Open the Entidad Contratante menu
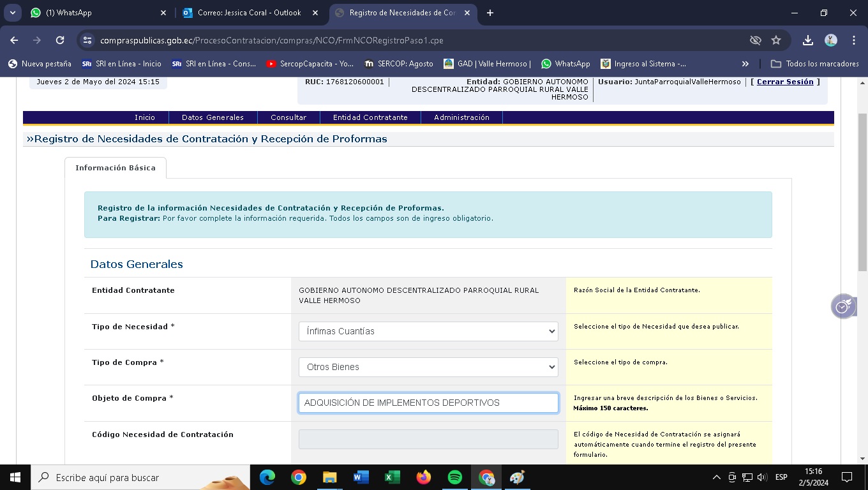 (370, 117)
